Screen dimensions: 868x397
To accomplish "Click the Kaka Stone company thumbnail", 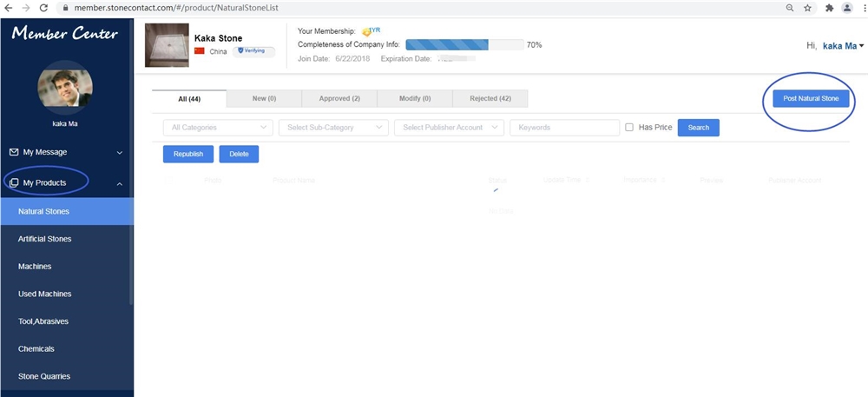I will pos(167,45).
